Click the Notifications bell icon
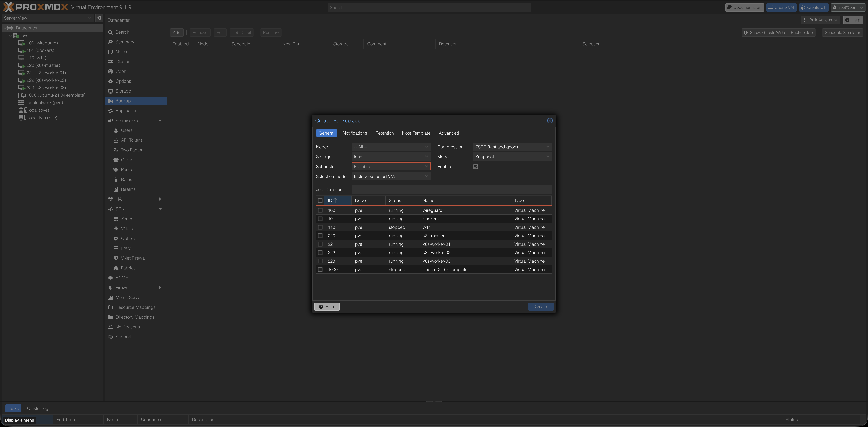 (x=111, y=327)
